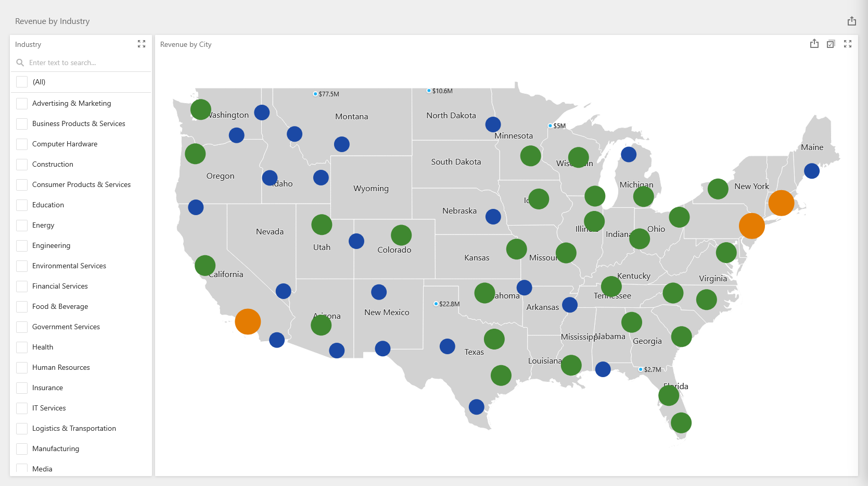Click the Logistics & Transportation label
This screenshot has width=868, height=486.
point(74,428)
